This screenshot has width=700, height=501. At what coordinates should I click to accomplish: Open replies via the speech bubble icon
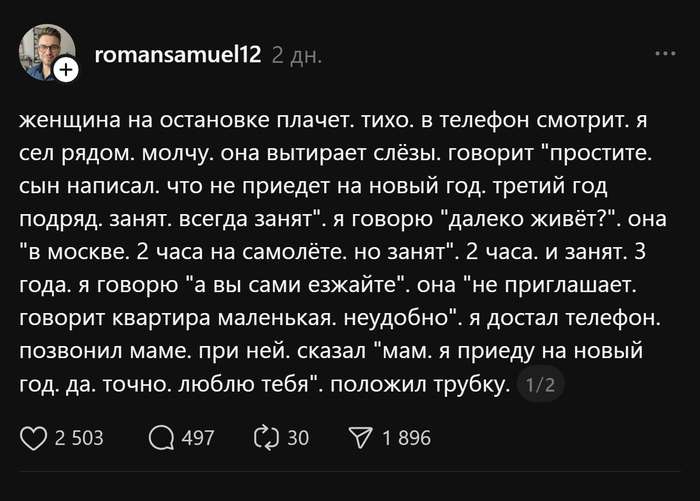pos(160,437)
